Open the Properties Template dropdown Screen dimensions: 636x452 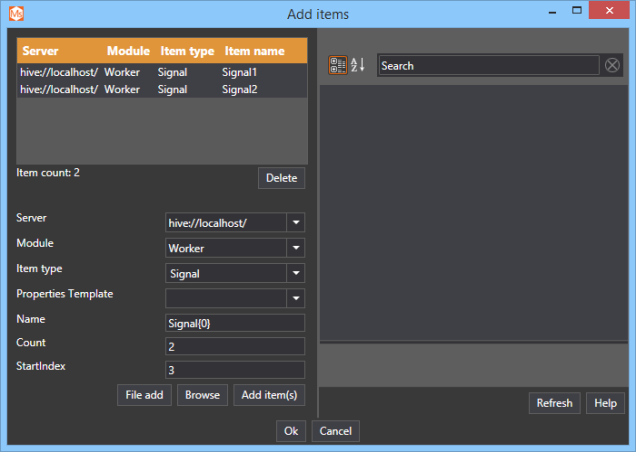point(295,298)
